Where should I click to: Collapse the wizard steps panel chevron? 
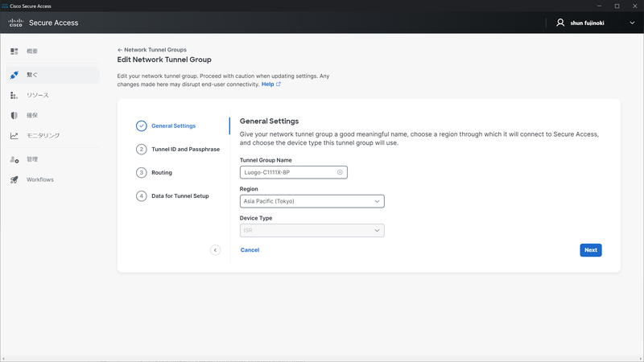coord(215,250)
